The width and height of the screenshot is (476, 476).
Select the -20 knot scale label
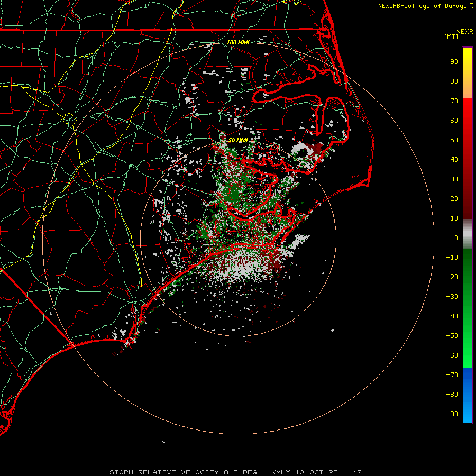[452, 277]
